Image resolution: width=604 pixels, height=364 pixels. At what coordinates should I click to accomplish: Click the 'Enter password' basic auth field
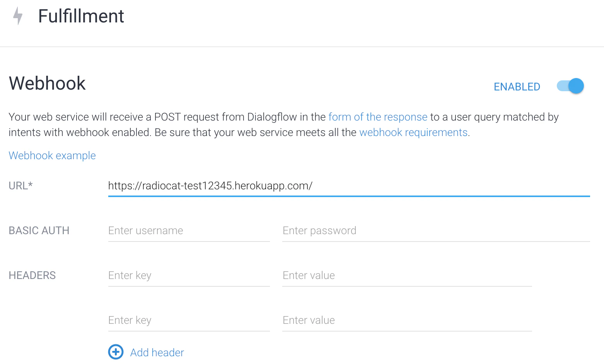coord(436,231)
